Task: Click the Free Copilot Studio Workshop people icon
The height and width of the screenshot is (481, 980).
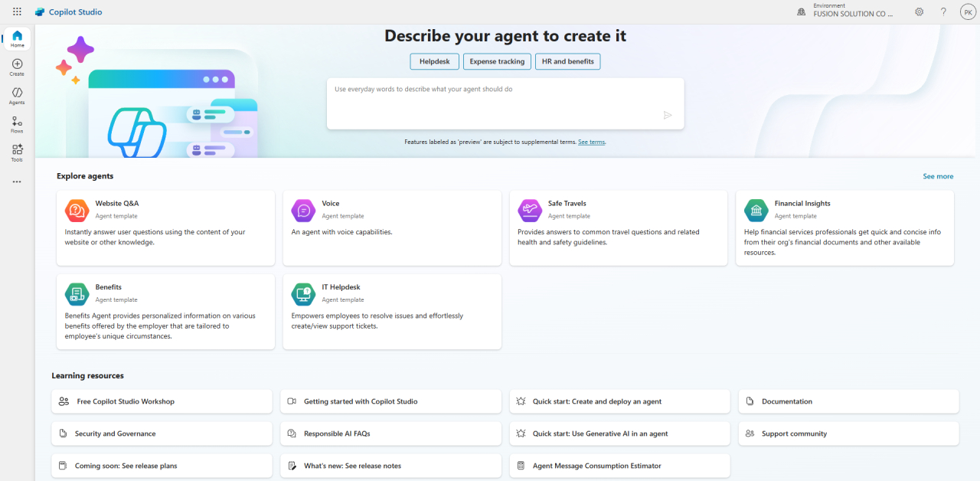Action: (64, 401)
